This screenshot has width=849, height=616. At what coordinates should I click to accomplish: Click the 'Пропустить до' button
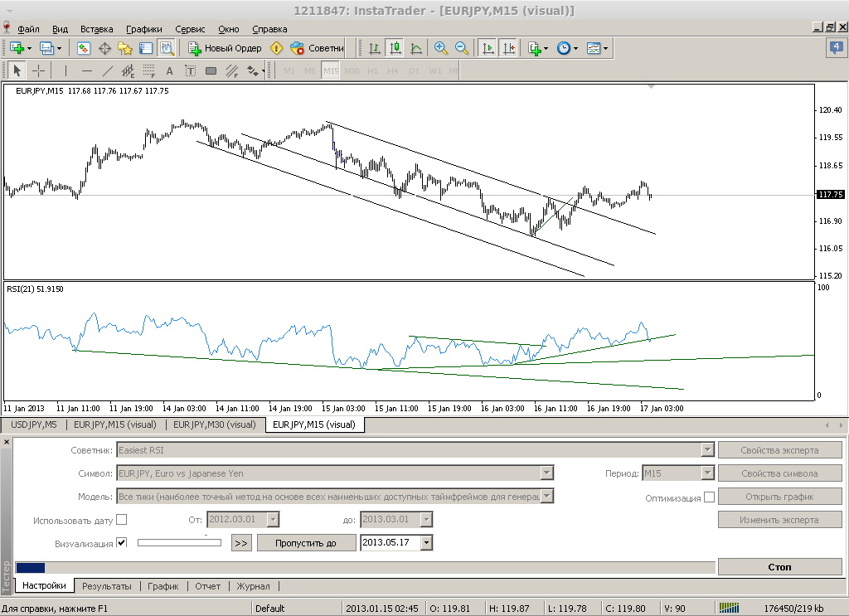click(x=306, y=543)
